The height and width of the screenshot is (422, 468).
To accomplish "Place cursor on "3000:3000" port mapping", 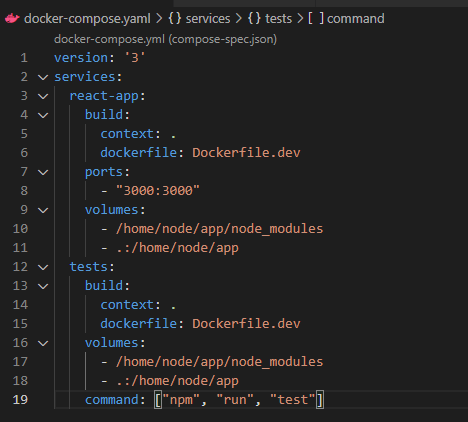I will pos(158,191).
